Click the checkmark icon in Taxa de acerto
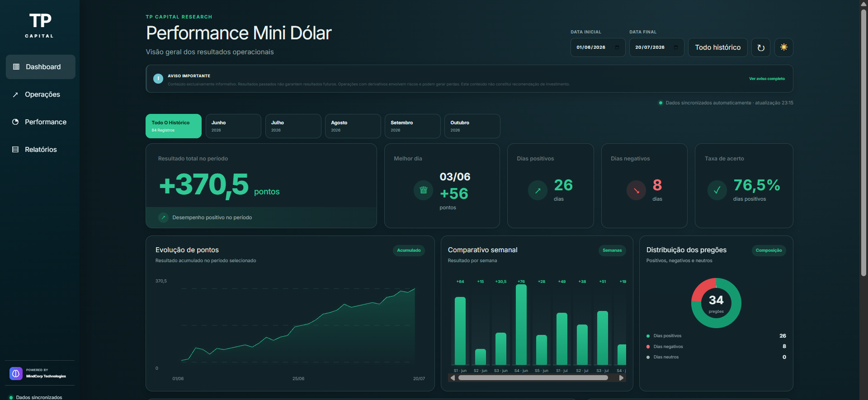868x400 pixels. (717, 190)
